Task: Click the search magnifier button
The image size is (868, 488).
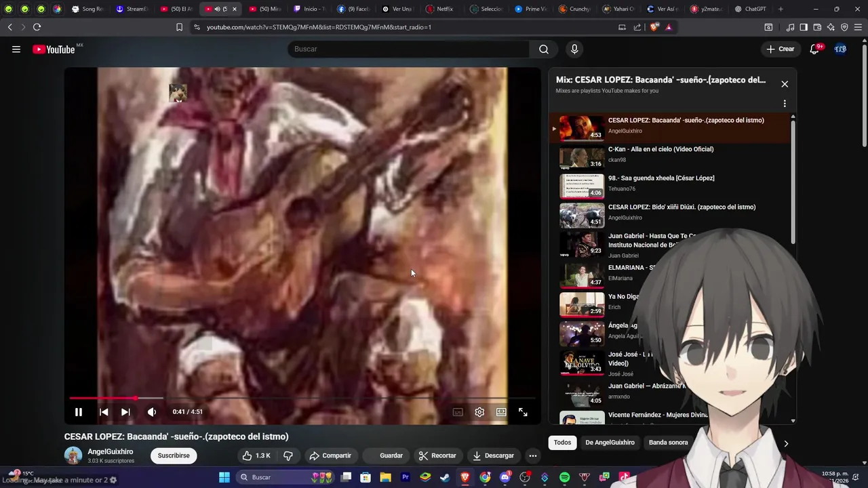Action: [x=544, y=49]
